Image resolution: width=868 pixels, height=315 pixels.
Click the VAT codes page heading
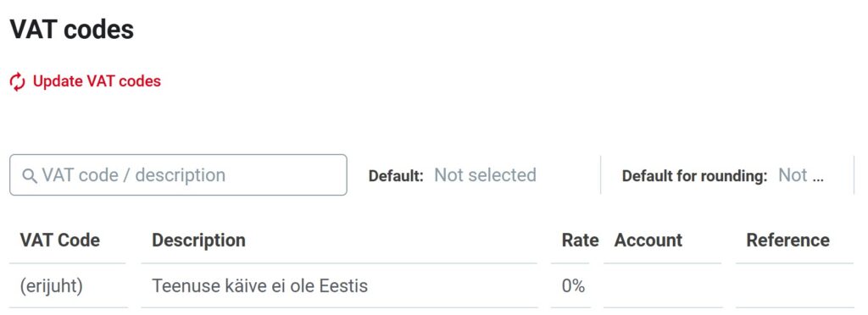[x=71, y=29]
